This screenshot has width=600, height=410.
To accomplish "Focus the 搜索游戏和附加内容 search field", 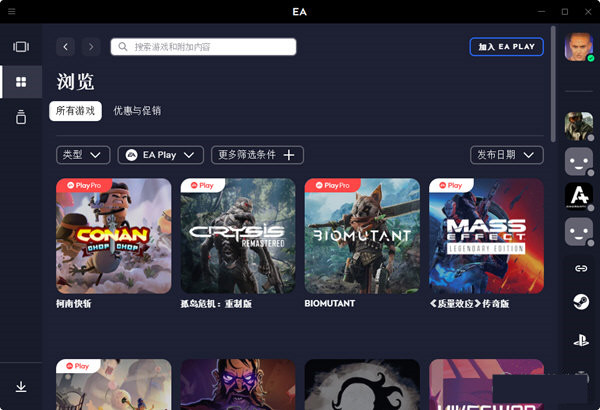I will pyautogui.click(x=204, y=47).
